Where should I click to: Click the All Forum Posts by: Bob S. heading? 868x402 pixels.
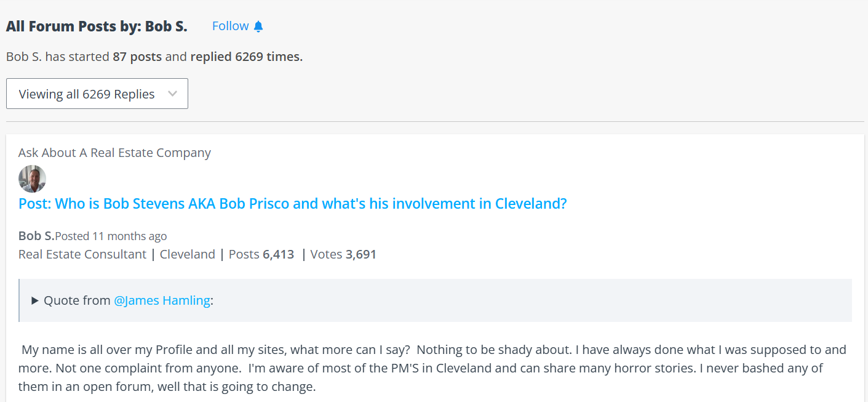click(x=97, y=26)
